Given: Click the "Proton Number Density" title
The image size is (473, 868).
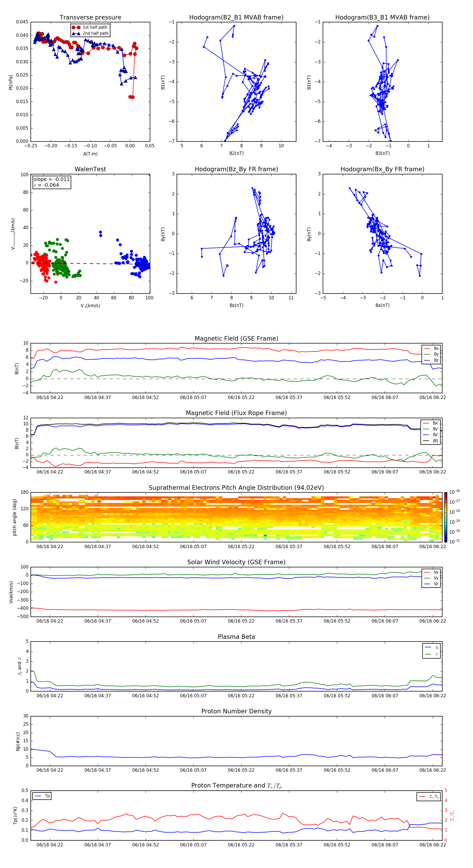Looking at the screenshot, I should click(x=236, y=711).
